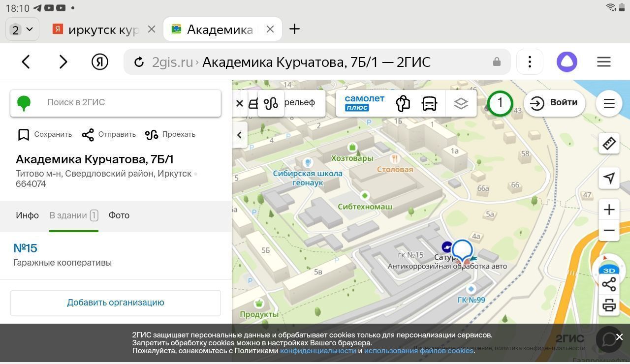Viewport: 630px width, 364px height.
Task: Select the 'рельеф' map option
Action: coord(300,102)
